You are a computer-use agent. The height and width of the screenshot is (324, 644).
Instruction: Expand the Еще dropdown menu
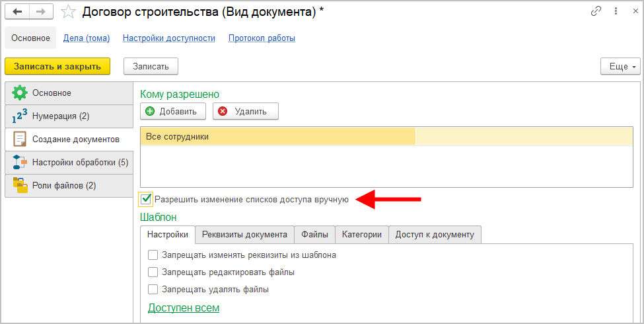(x=620, y=66)
